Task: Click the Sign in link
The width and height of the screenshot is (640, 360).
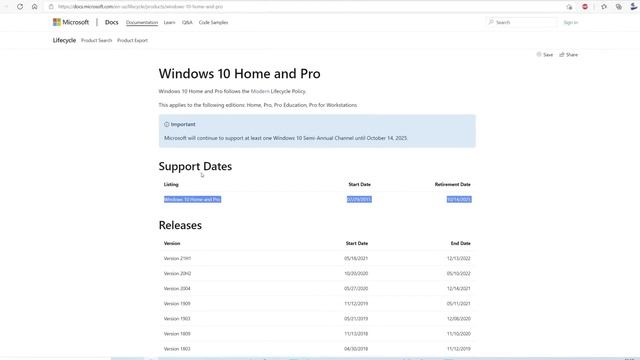Action: coord(571,22)
